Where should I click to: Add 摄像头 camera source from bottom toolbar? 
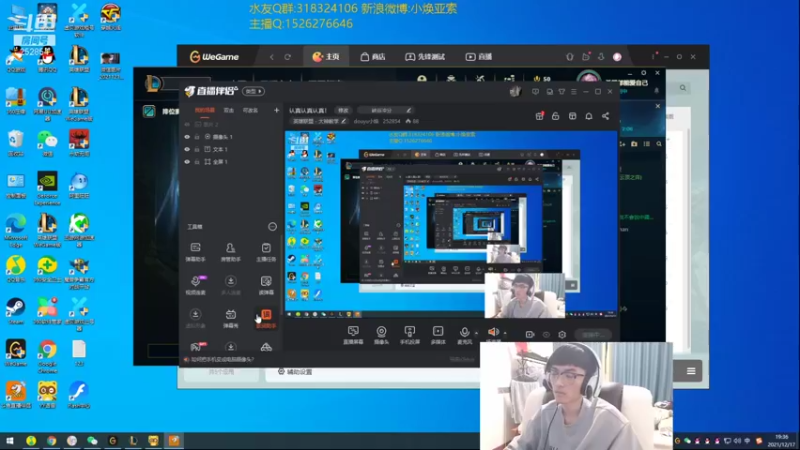(381, 335)
